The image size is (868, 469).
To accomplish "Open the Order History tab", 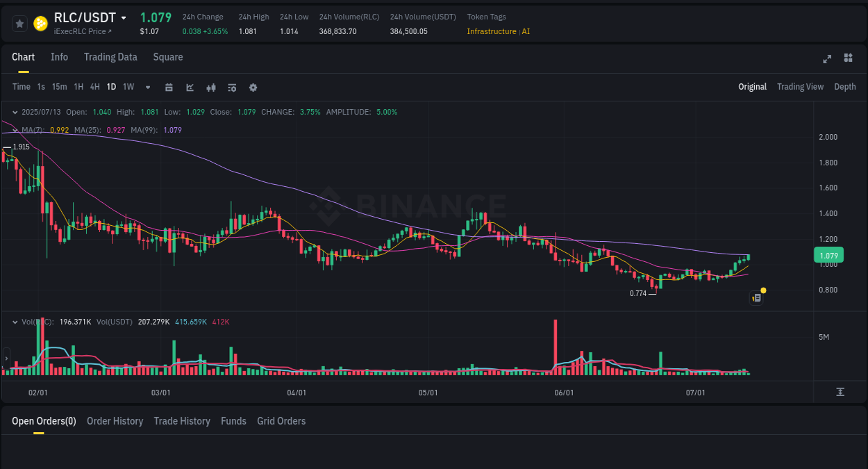I will pyautogui.click(x=115, y=421).
